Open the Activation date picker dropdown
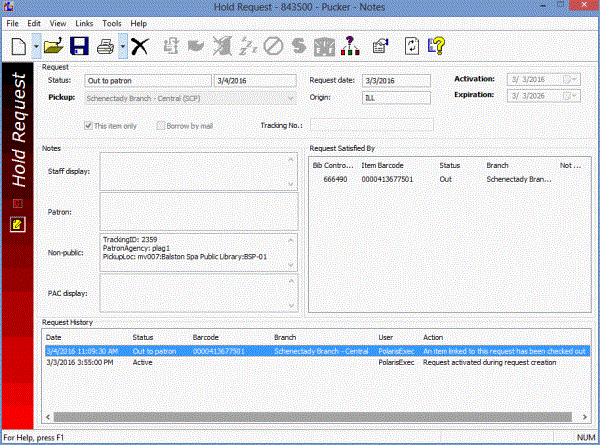The width and height of the screenshot is (600, 445). (570, 79)
